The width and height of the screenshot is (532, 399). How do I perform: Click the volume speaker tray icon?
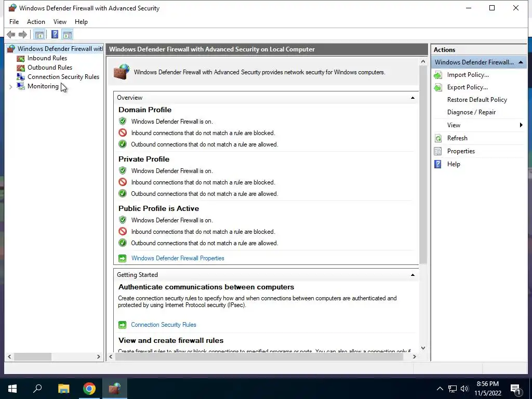464,389
